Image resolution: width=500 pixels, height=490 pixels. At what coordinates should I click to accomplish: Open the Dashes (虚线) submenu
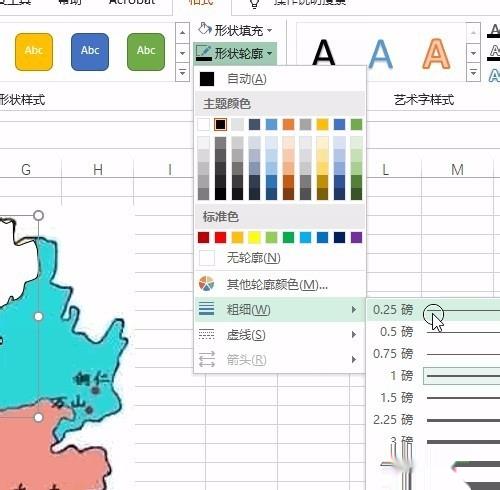pos(279,335)
